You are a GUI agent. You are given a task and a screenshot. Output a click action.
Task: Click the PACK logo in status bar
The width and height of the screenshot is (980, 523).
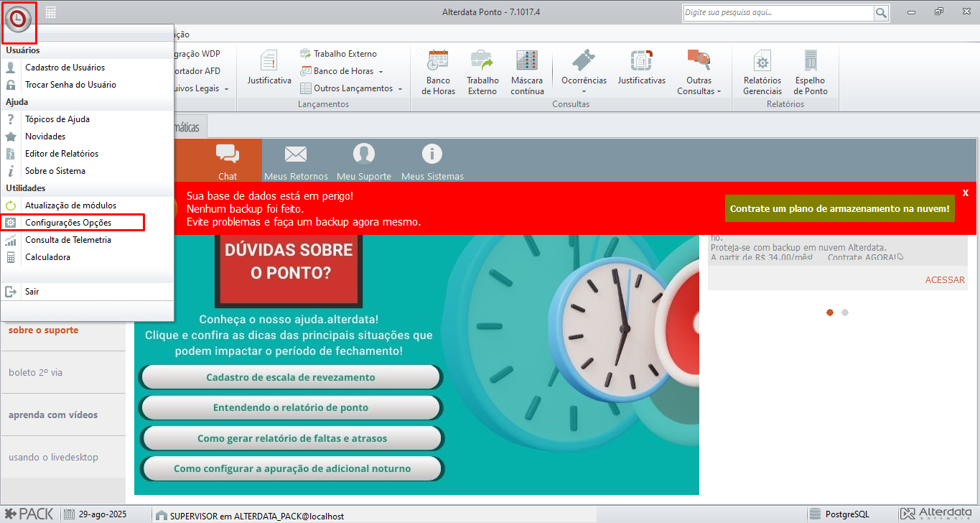coord(28,514)
